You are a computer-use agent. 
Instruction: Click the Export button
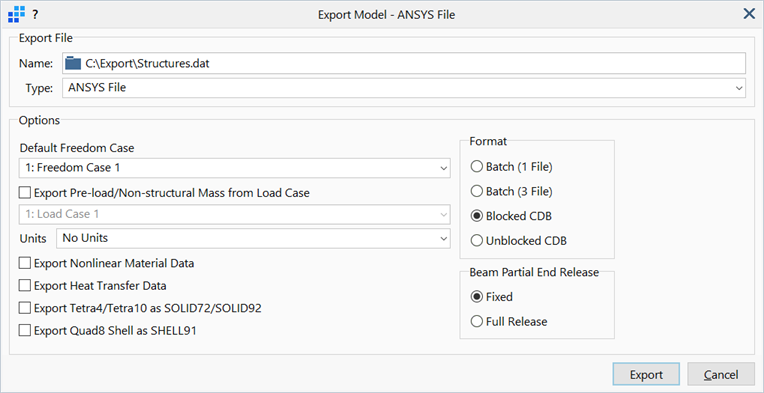tap(646, 374)
